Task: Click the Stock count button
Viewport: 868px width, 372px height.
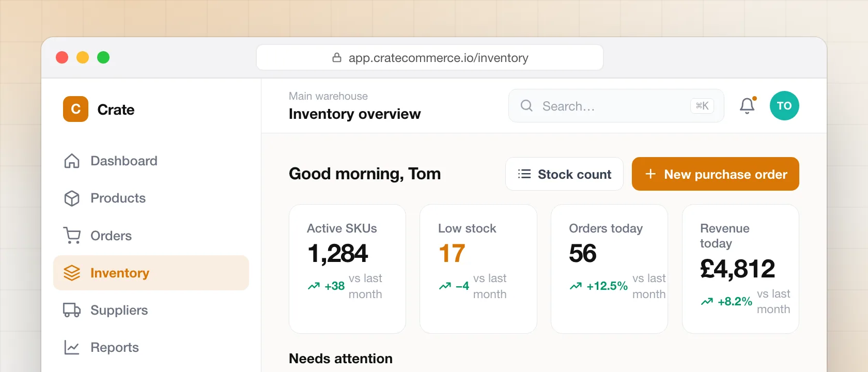Action: [x=564, y=174]
